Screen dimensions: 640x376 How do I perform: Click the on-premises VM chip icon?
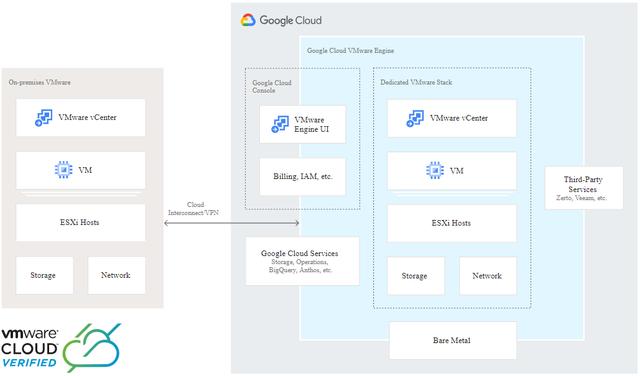click(63, 170)
